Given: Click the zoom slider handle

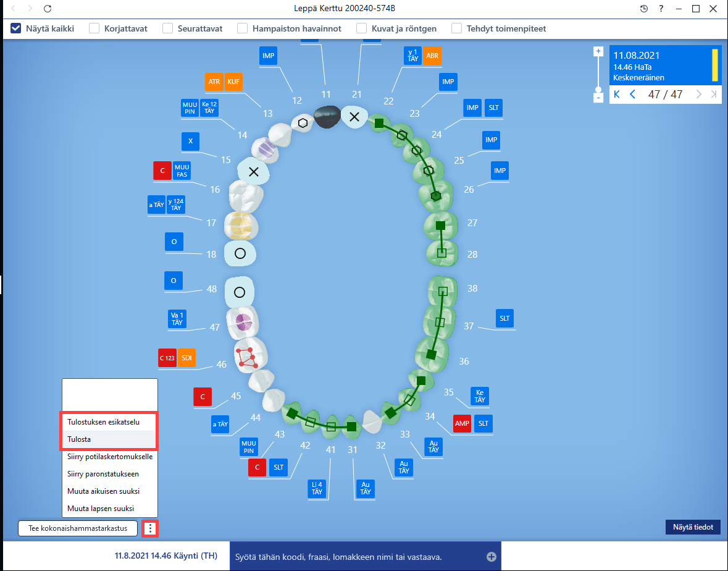Looking at the screenshot, I should point(598,90).
